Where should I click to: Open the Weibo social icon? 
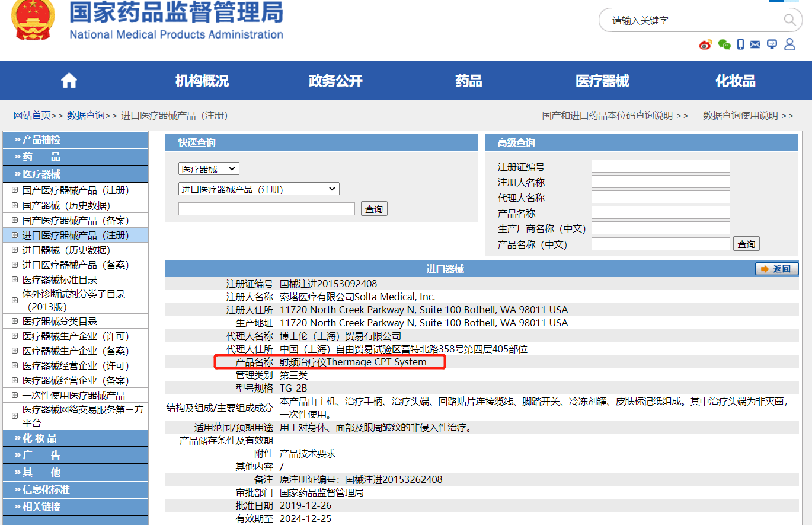pos(705,44)
